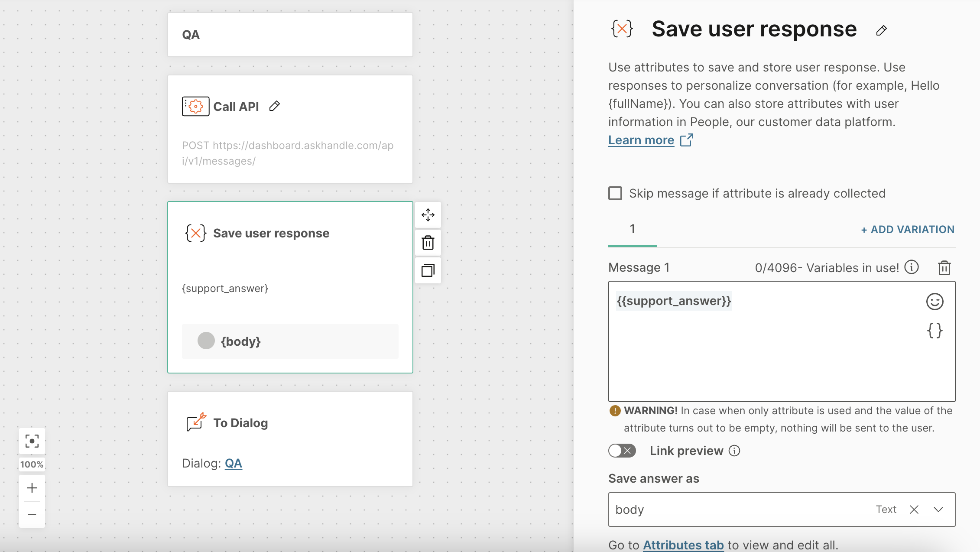Delete the Save user response block
The width and height of the screenshot is (980, 552).
(428, 243)
